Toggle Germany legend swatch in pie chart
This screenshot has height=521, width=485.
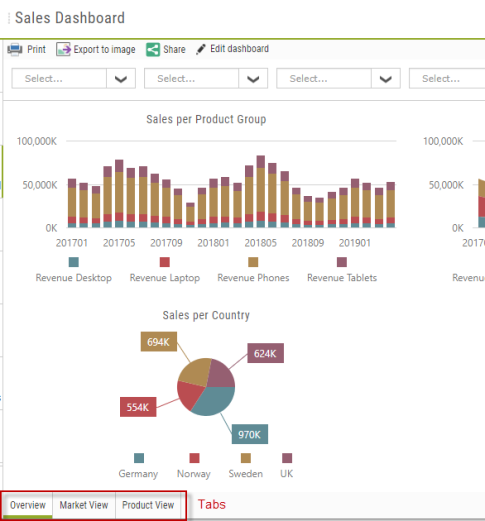click(x=139, y=458)
